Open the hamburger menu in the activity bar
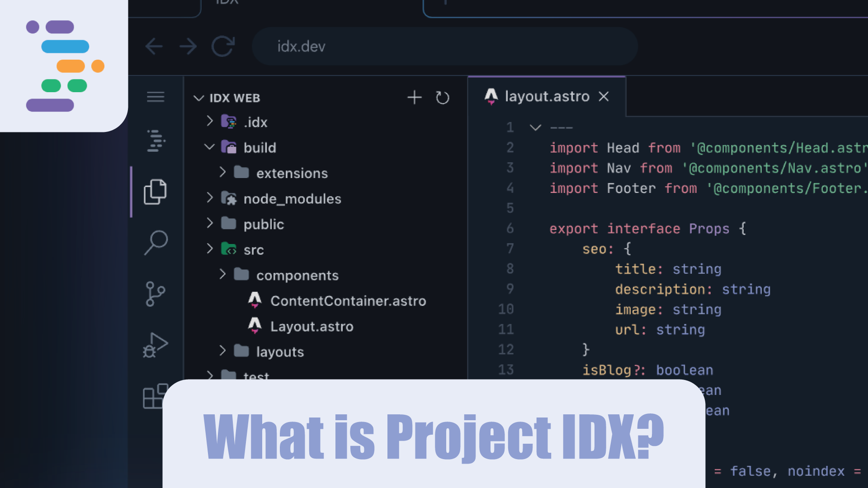The height and width of the screenshot is (488, 868). tap(156, 97)
